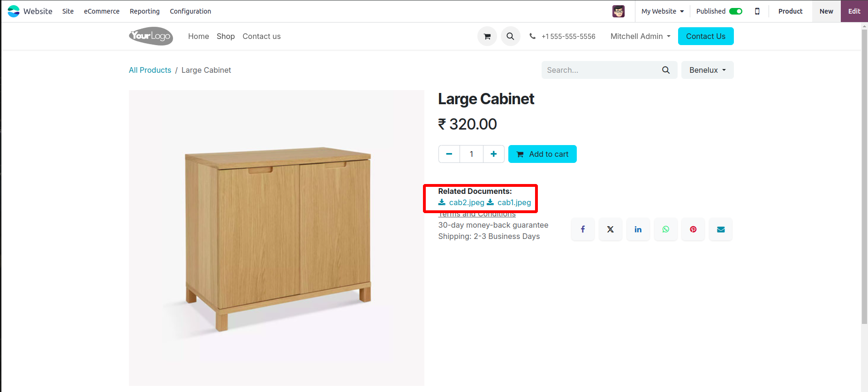This screenshot has height=392, width=868.
Task: Share product by email icon
Action: [x=721, y=229]
